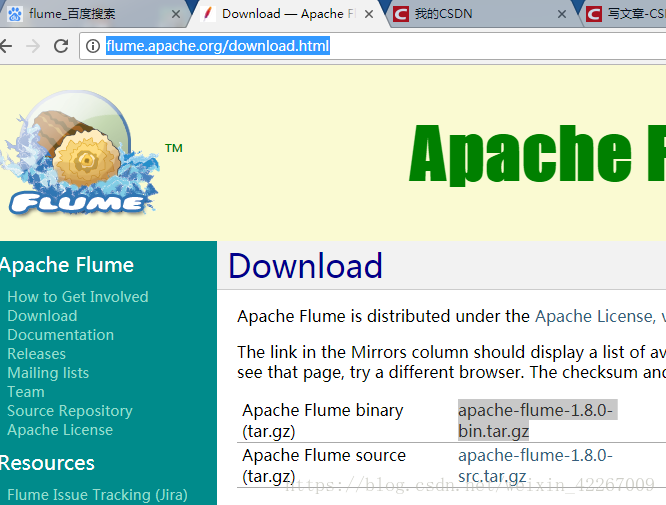Open the Download sidebar link

click(42, 316)
